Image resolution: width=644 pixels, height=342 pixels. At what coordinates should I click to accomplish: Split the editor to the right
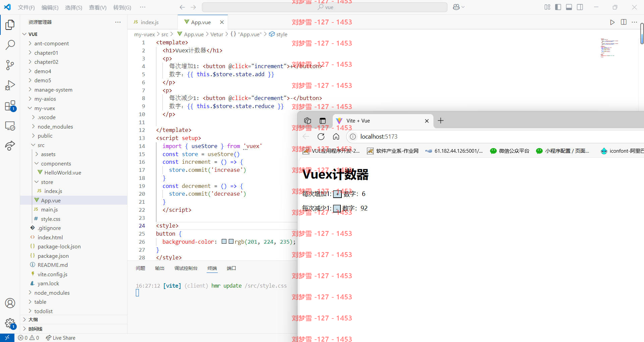point(624,22)
